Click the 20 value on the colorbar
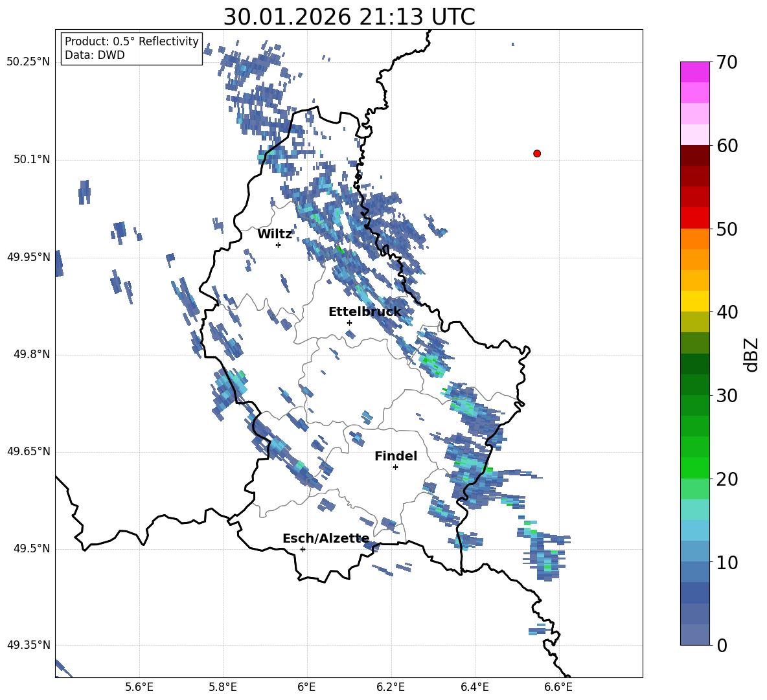This screenshot has width=767, height=700. (x=727, y=479)
